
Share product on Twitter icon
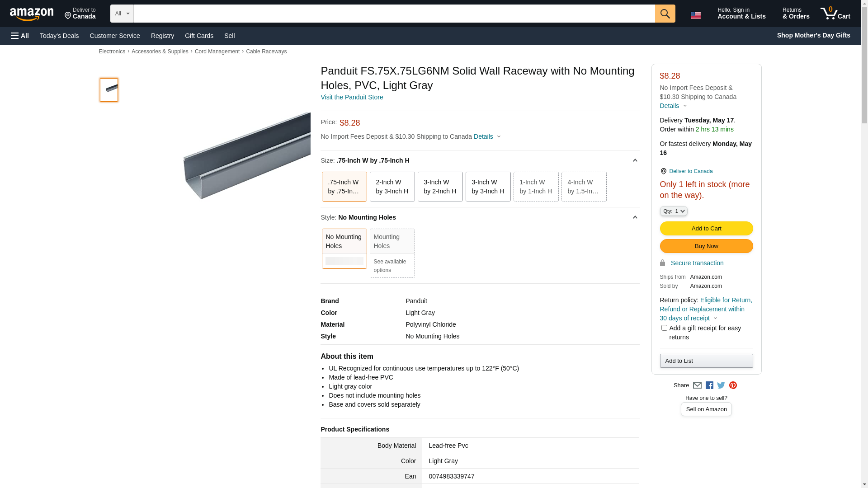721,385
